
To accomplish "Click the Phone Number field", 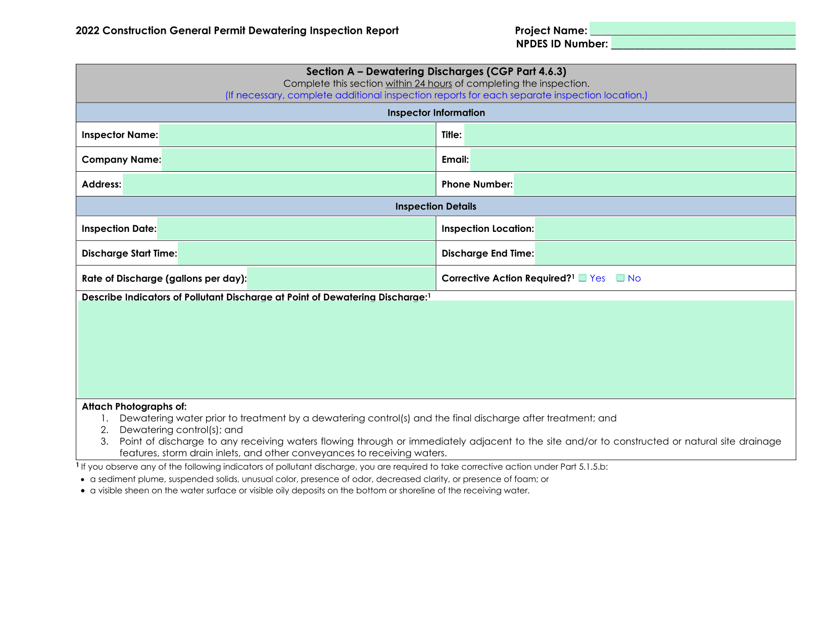I will 654,184.
